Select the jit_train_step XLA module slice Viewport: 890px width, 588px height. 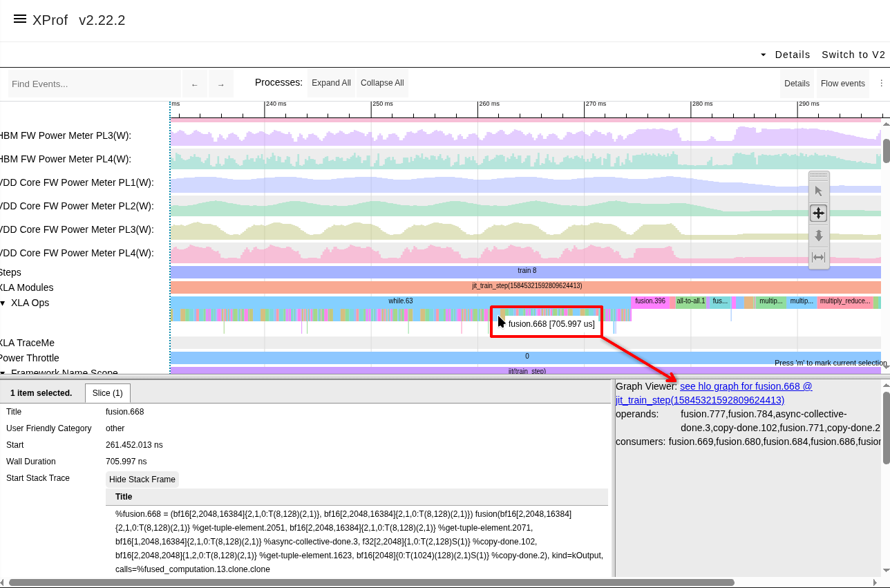[526, 287]
